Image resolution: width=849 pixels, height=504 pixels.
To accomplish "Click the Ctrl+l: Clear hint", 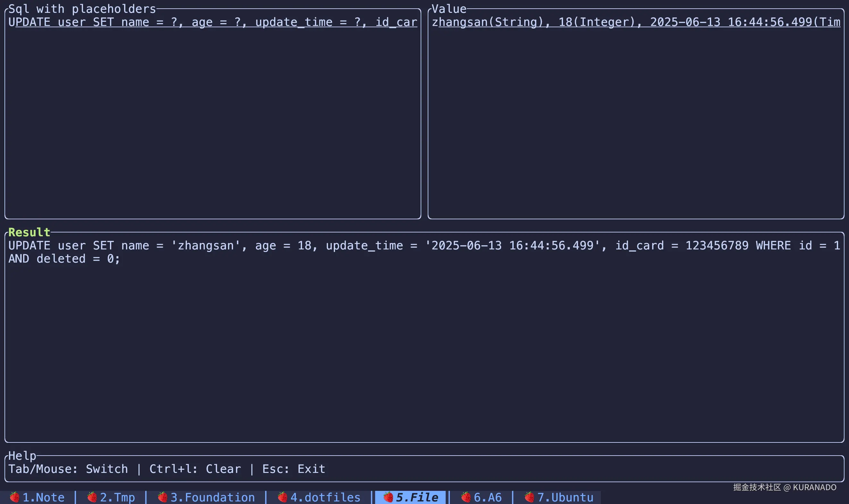I will 195,469.
